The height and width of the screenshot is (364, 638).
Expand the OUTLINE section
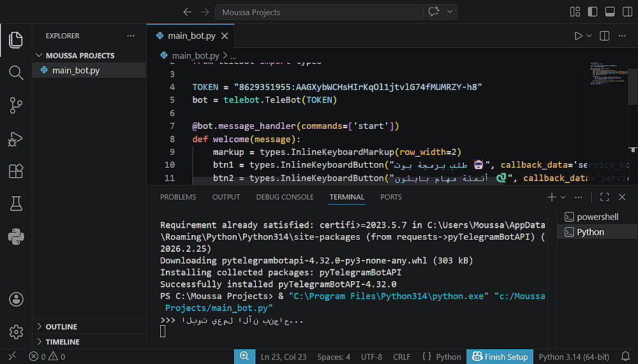tap(61, 326)
